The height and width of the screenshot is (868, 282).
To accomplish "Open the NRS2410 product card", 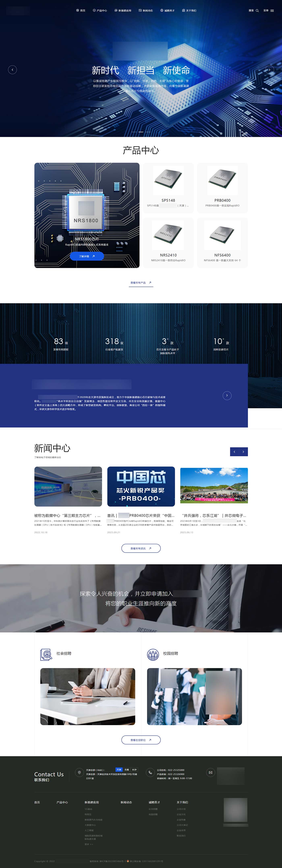I will (x=168, y=243).
